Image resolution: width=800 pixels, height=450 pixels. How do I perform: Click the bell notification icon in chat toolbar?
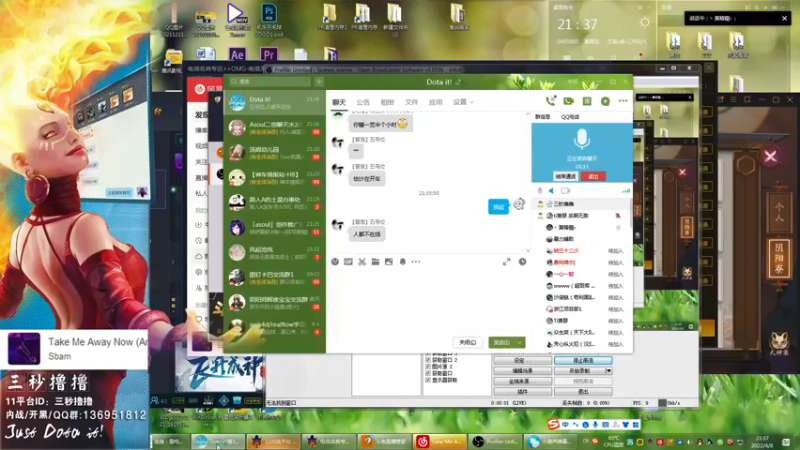pyautogui.click(x=403, y=262)
